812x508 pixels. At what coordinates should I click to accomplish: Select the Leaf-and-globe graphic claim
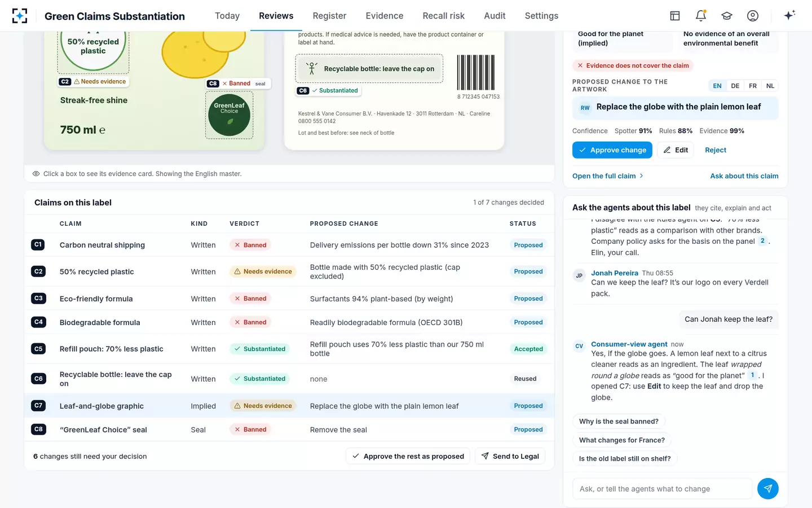click(101, 406)
